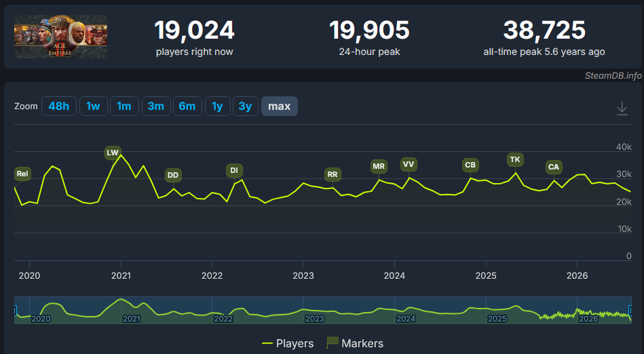644x354 pixels.
Task: Click the TK marker flag
Action: pos(515,160)
